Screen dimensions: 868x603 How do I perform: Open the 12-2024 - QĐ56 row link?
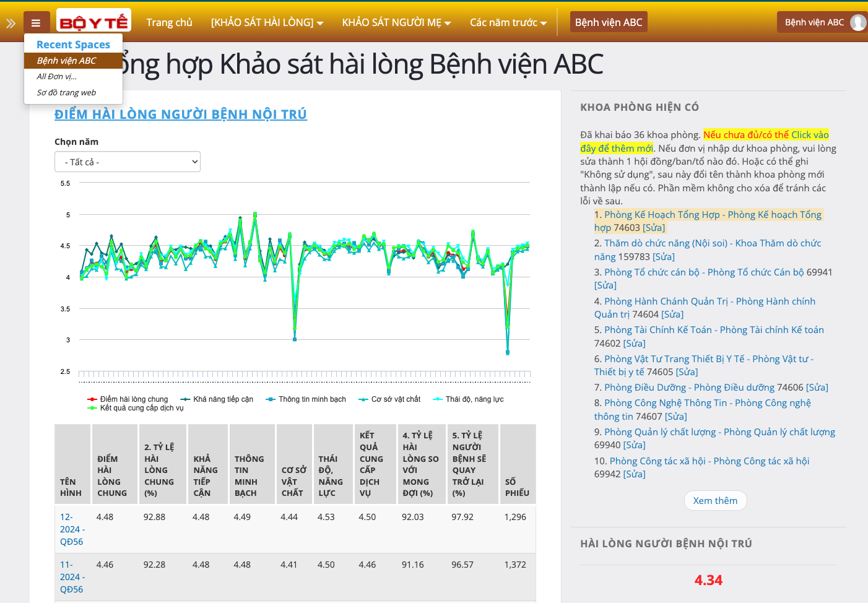click(x=72, y=529)
